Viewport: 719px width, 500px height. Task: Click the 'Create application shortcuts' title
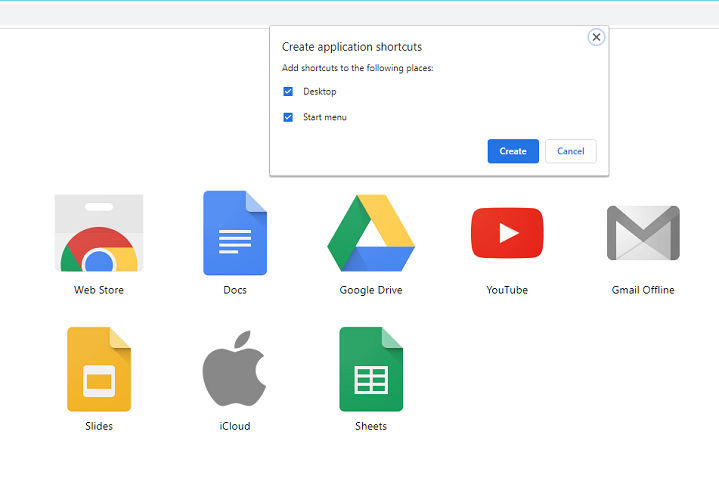pos(352,47)
